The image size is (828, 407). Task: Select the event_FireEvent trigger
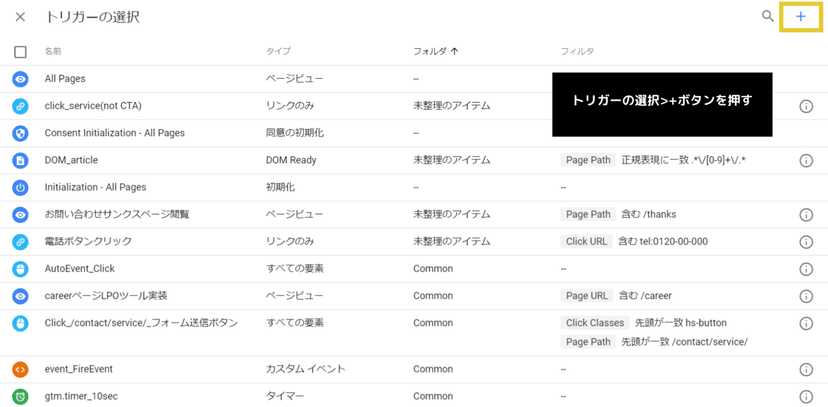click(79, 369)
